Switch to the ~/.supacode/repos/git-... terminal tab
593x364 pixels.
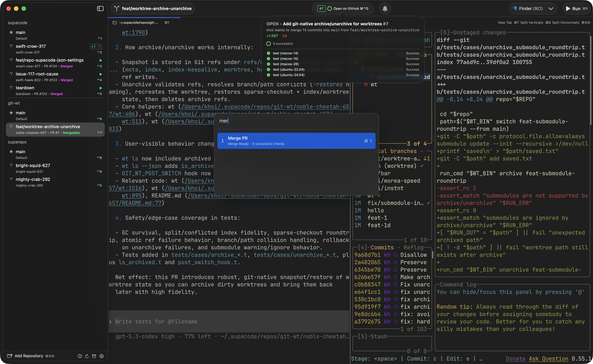138,22
